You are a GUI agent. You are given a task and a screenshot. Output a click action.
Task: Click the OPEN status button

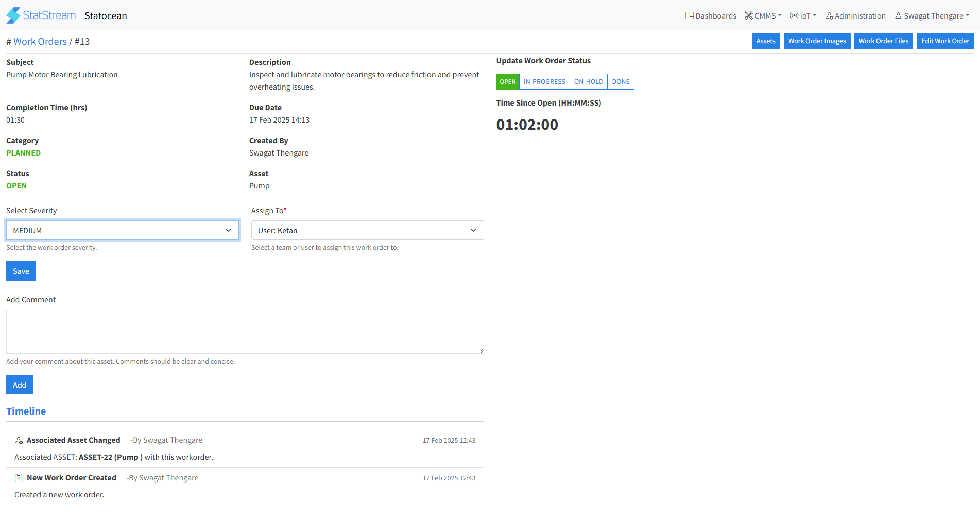[x=507, y=82]
